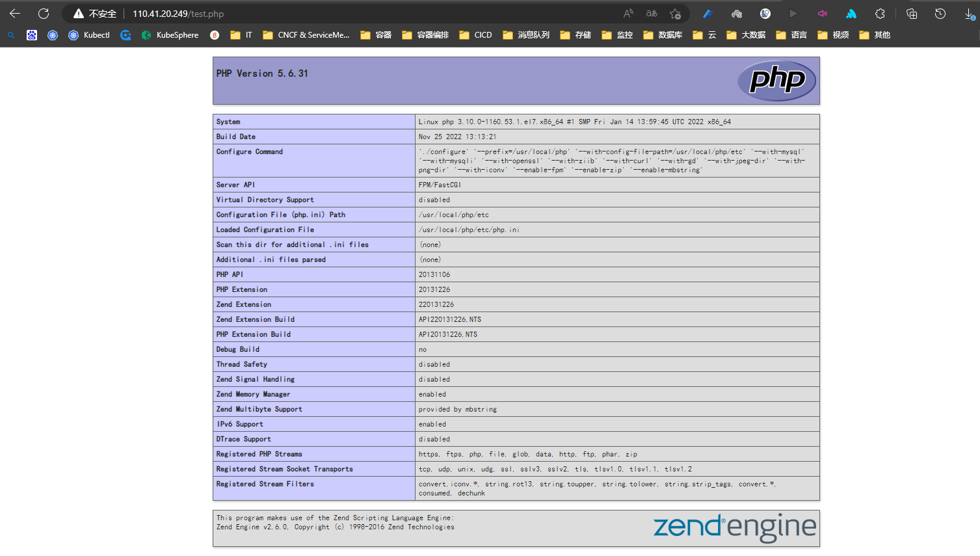This screenshot has height=556, width=980.
Task: Click the Virtual Directory Support label
Action: click(265, 200)
